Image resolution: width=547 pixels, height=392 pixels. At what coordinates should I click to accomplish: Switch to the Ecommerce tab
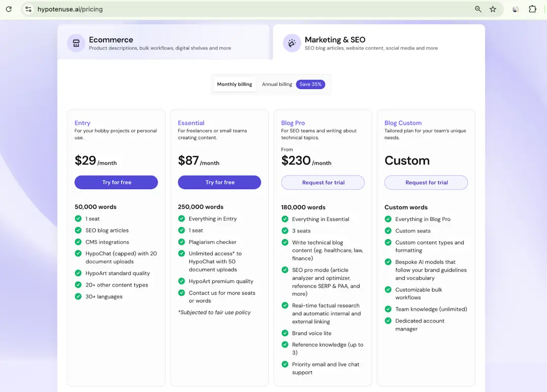coord(163,42)
